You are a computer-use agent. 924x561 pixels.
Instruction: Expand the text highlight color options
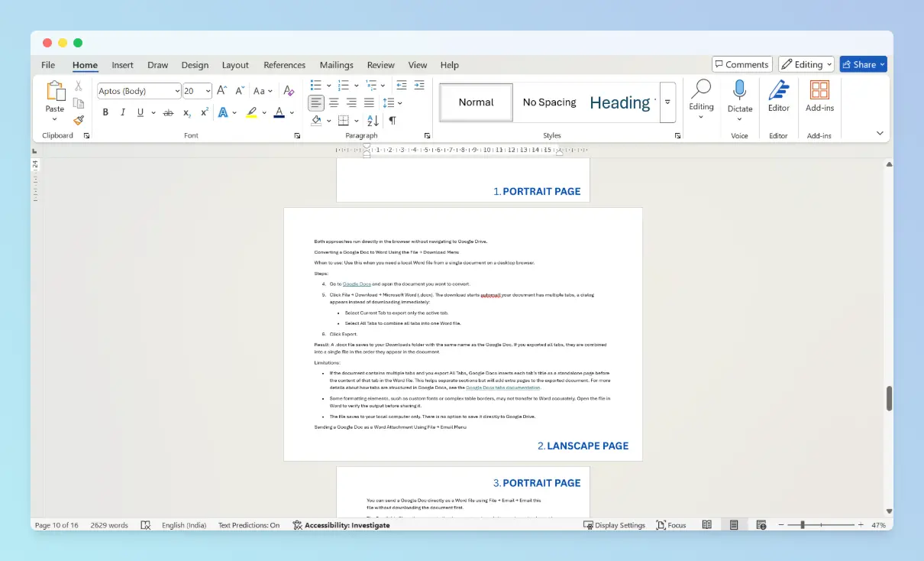pyautogui.click(x=263, y=112)
